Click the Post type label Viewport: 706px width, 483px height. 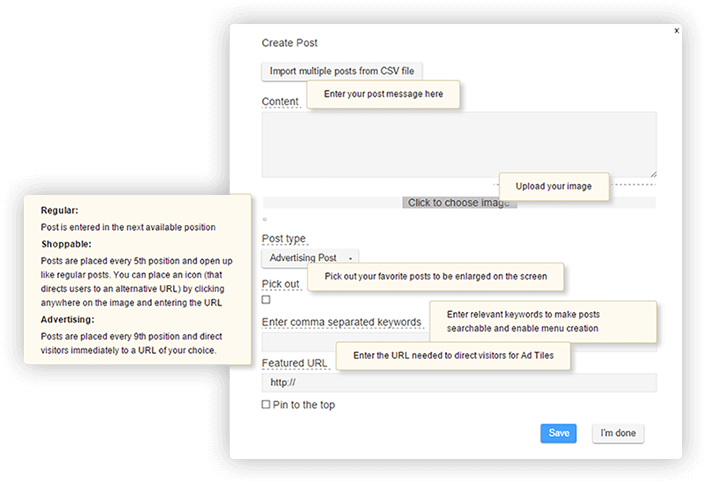(x=284, y=239)
